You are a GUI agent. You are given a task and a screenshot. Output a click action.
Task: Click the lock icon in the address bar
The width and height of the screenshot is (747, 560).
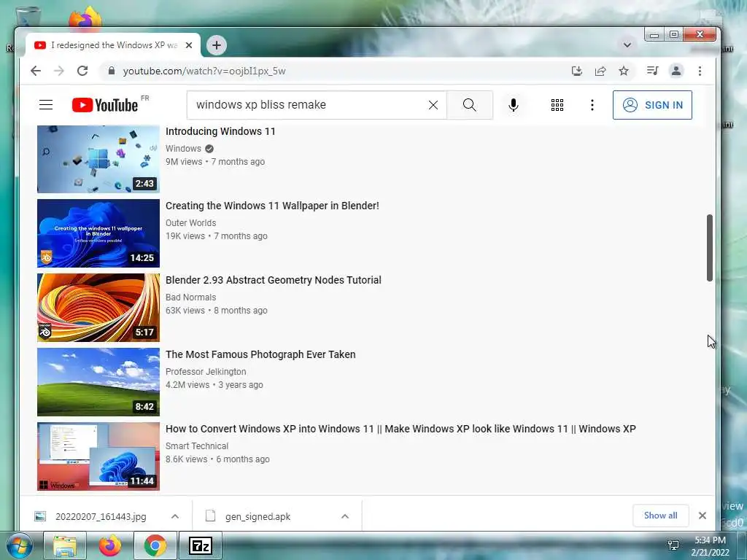click(x=112, y=71)
